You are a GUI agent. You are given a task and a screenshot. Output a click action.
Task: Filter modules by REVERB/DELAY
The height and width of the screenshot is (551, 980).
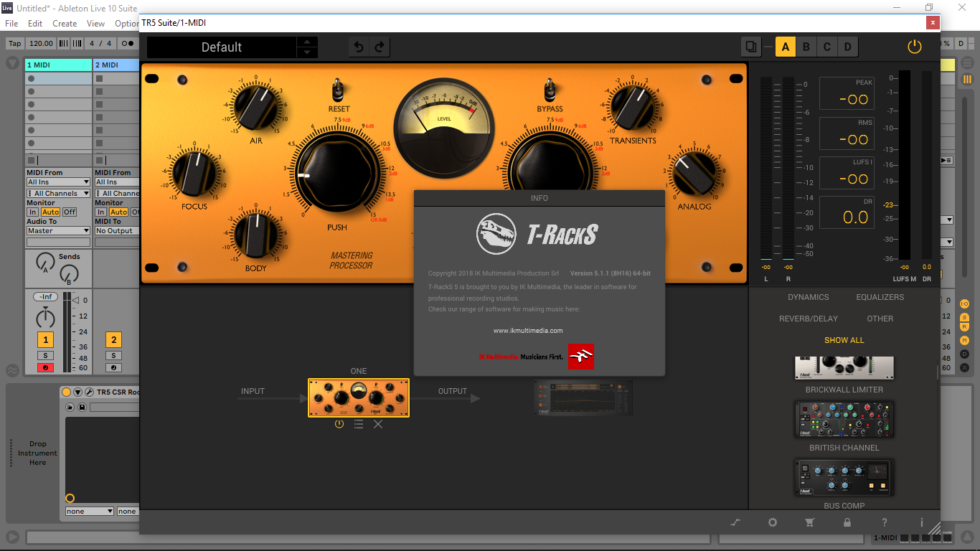point(809,319)
